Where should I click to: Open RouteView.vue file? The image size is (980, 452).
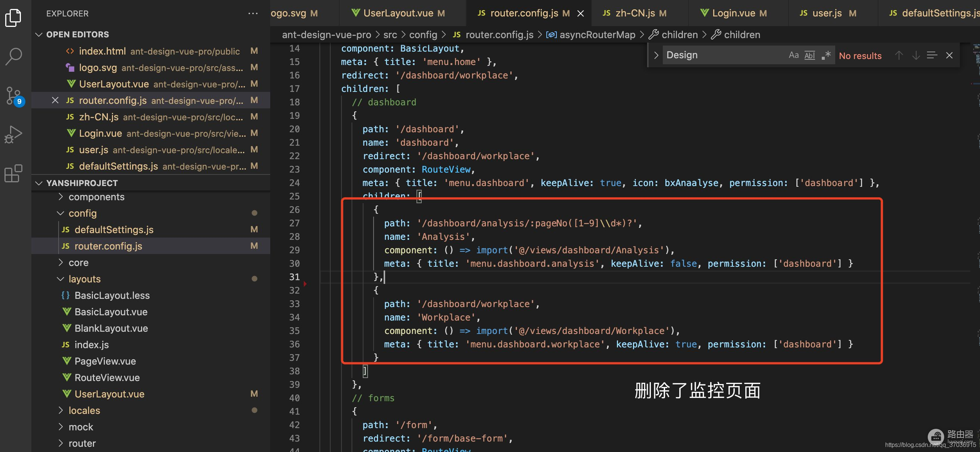click(151, 377)
